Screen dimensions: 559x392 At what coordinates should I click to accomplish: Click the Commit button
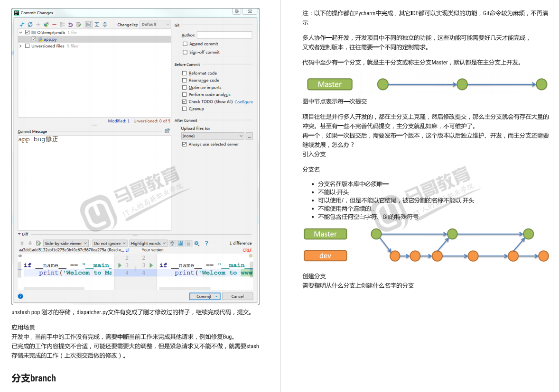[202, 296]
